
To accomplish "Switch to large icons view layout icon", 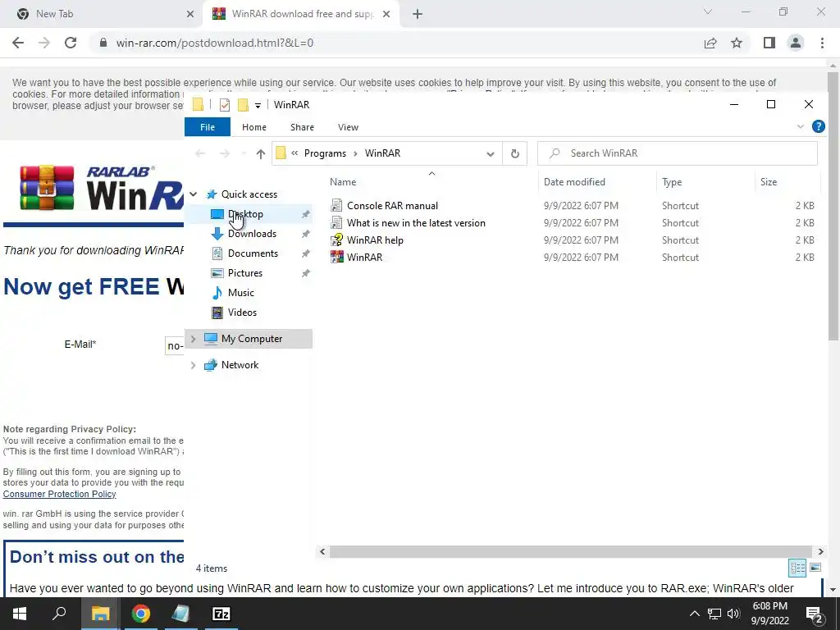I will coord(815,568).
